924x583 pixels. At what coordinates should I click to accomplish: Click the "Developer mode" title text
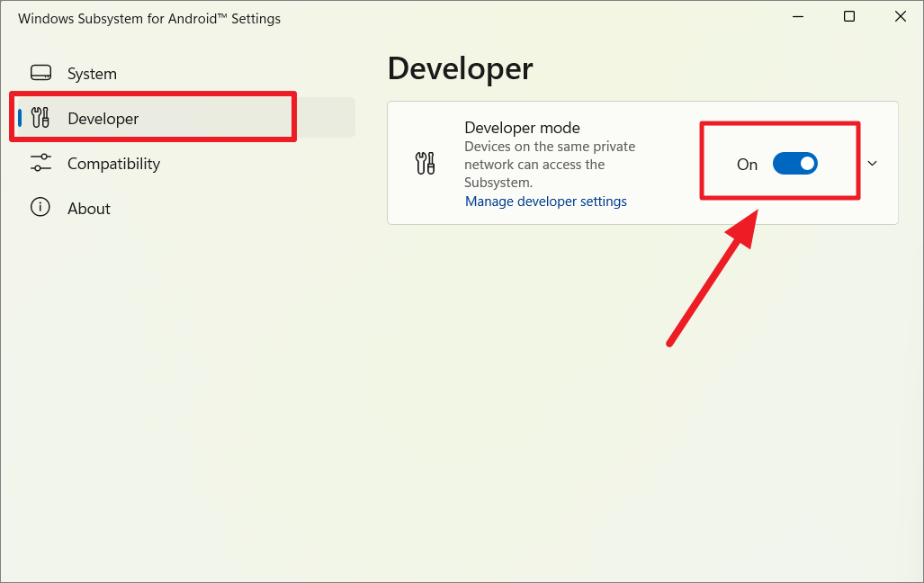point(522,128)
